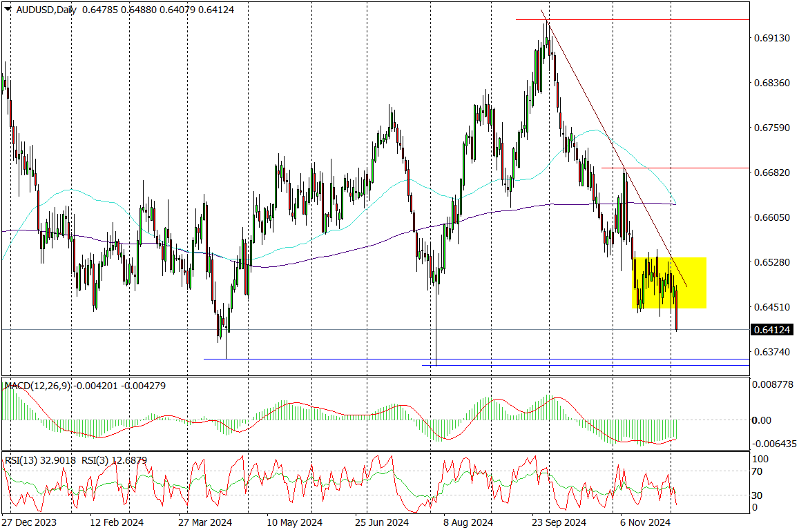Viewport: 799px width, 532px height.
Task: Click the 0.67590 price axis label
Action: pyautogui.click(x=772, y=128)
